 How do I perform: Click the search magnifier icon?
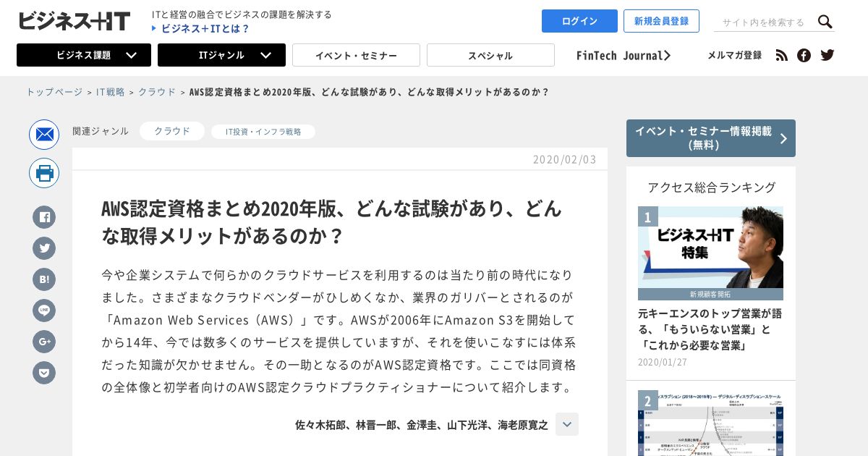coord(825,22)
